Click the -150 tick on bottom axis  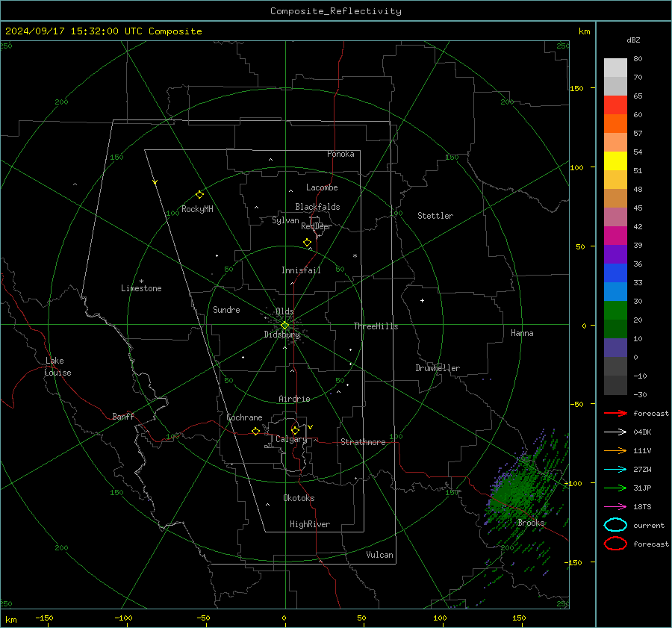pyautogui.click(x=44, y=618)
